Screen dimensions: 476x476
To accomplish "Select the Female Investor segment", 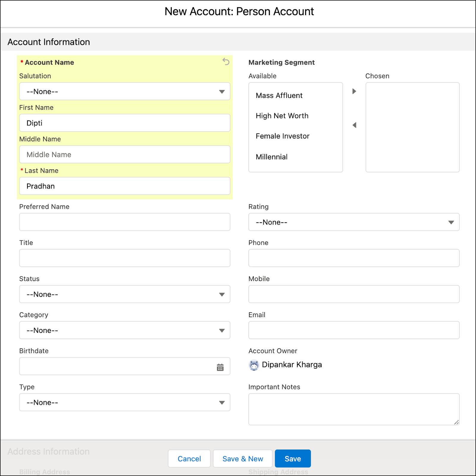I will click(282, 136).
